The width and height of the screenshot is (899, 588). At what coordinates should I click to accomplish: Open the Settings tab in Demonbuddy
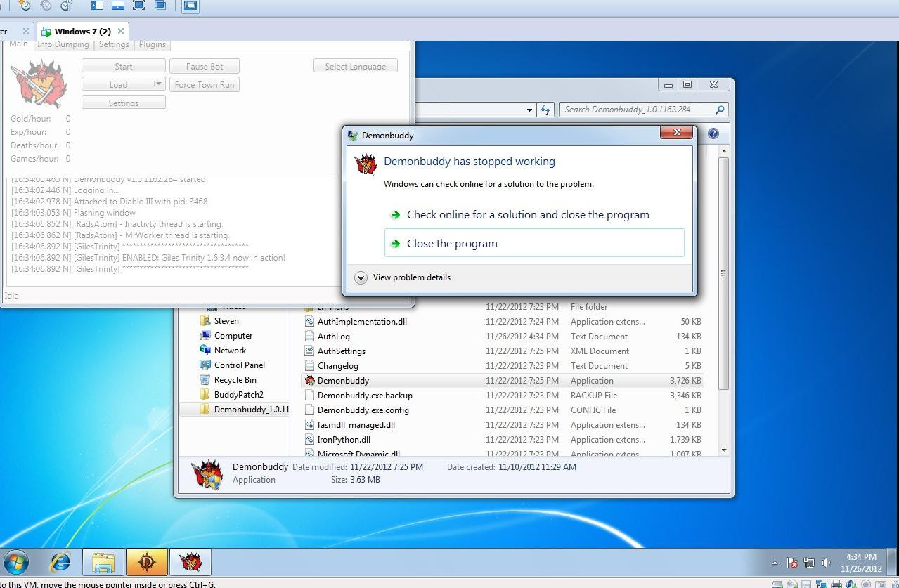point(114,44)
